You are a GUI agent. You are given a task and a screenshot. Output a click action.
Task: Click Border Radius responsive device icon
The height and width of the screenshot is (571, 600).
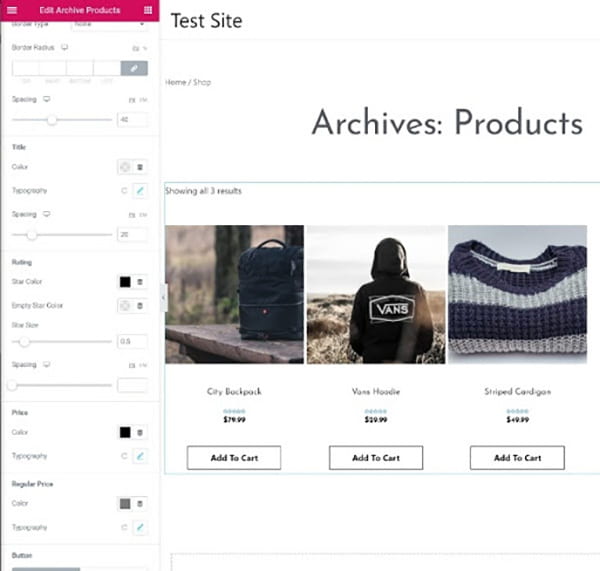point(64,47)
